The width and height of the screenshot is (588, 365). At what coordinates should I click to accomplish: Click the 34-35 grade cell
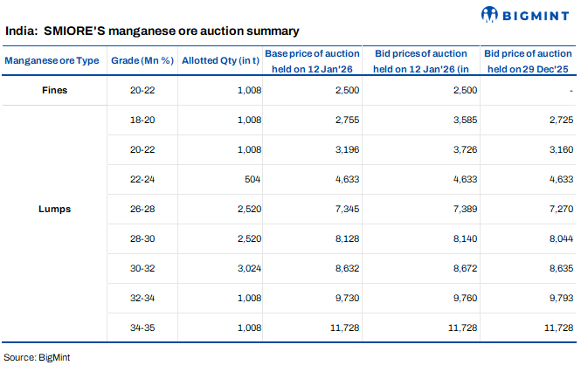point(141,327)
